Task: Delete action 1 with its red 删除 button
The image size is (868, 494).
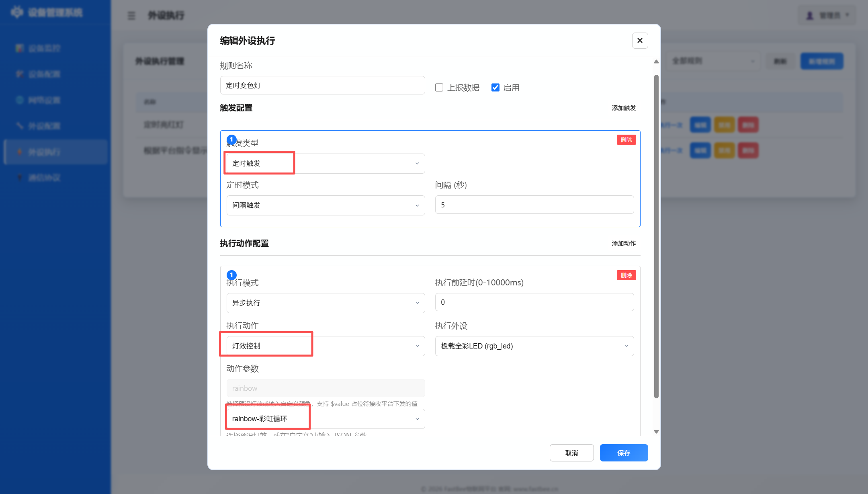Action: 626,275
